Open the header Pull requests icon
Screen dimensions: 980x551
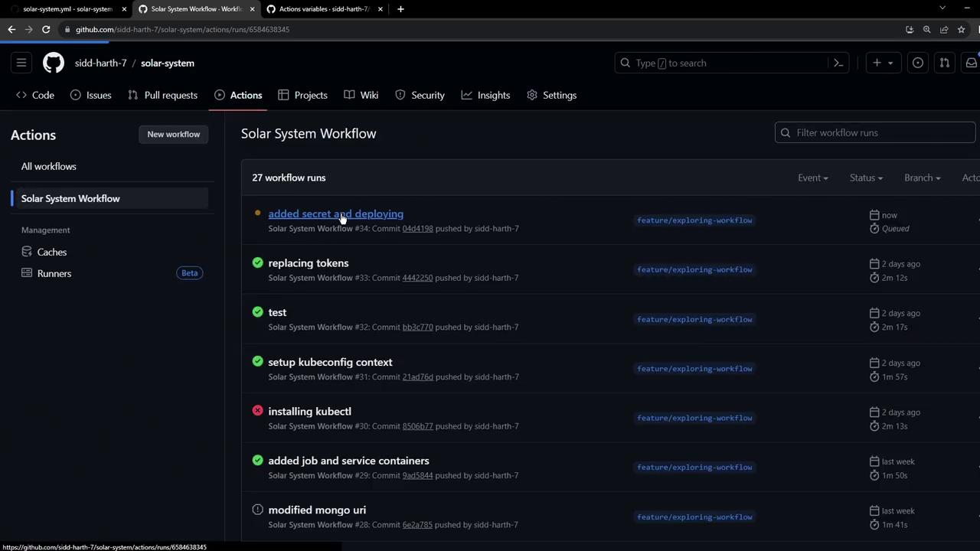[945, 63]
